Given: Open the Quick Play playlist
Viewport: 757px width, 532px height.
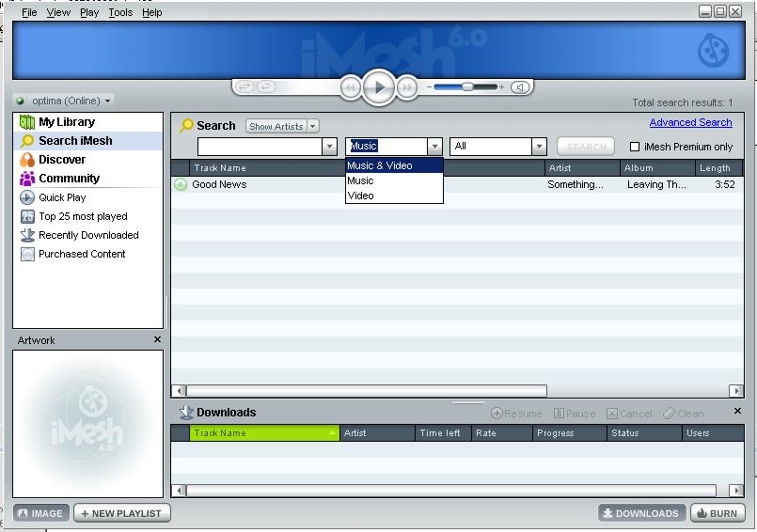Looking at the screenshot, I should [x=62, y=197].
